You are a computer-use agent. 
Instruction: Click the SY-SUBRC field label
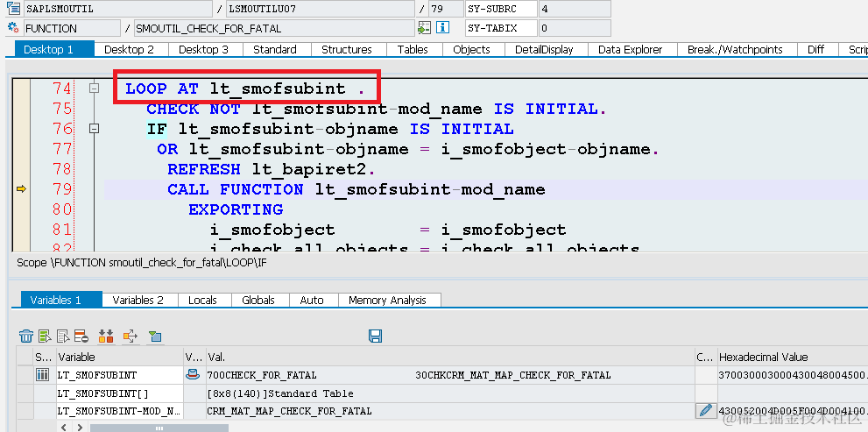coord(500,8)
